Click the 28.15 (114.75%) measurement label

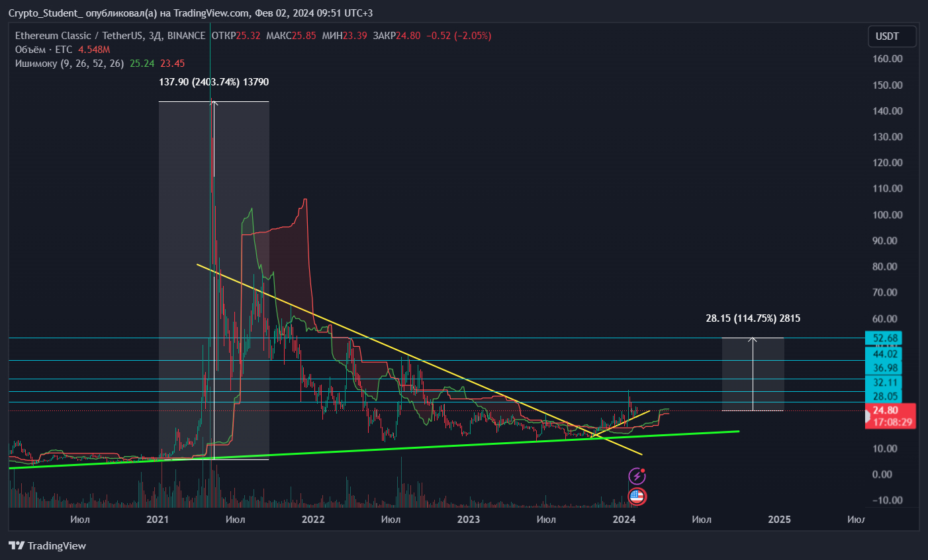tap(753, 318)
